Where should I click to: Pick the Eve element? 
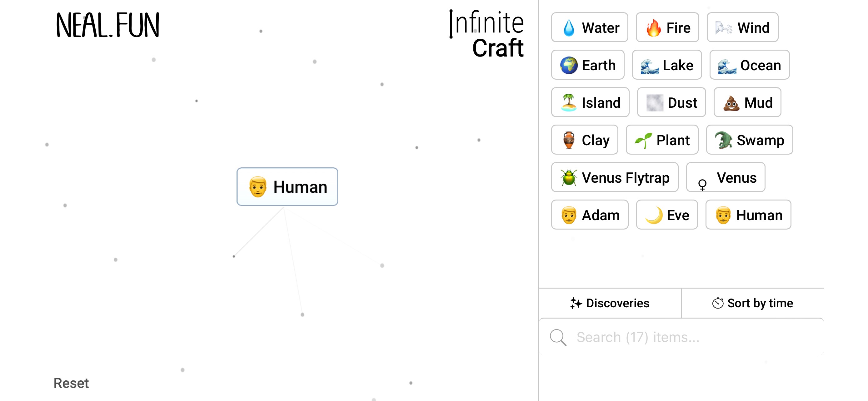pyautogui.click(x=666, y=215)
